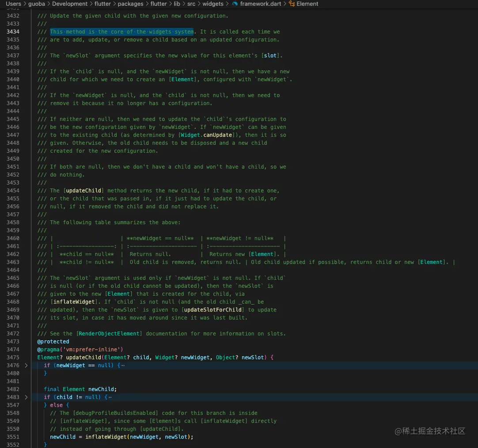Click 'Old child is removed, returns null.'
This screenshot has height=448, width=478.
point(186,262)
